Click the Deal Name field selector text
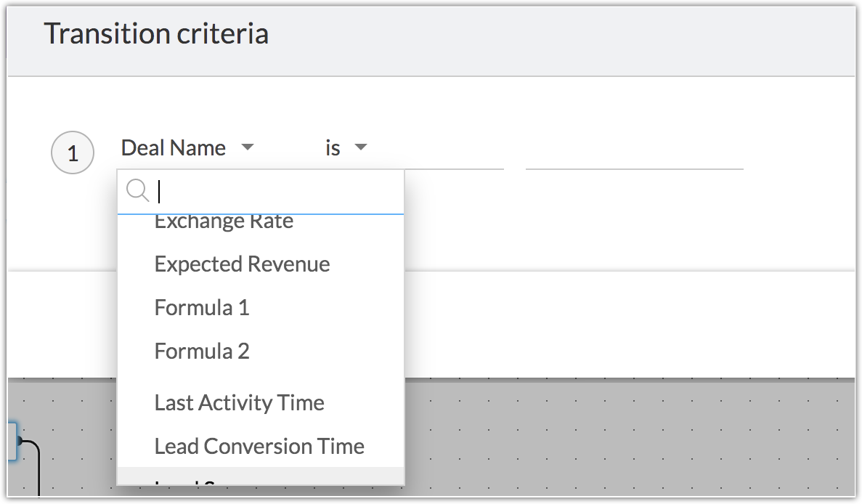 coord(174,148)
